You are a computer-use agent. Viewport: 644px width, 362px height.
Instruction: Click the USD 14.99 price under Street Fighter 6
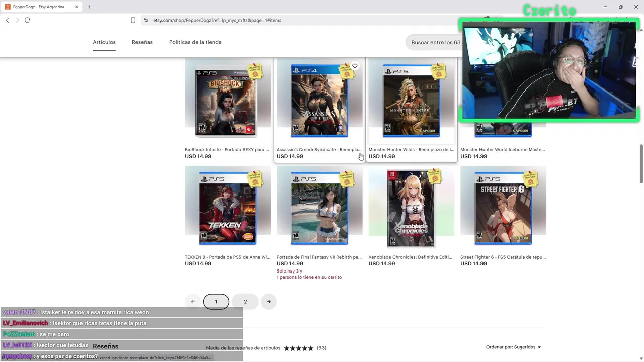[473, 263]
